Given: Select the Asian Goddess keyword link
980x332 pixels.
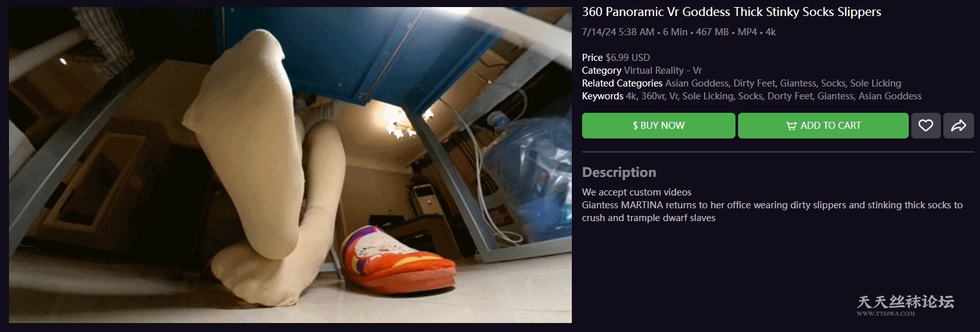Looking at the screenshot, I should 890,96.
